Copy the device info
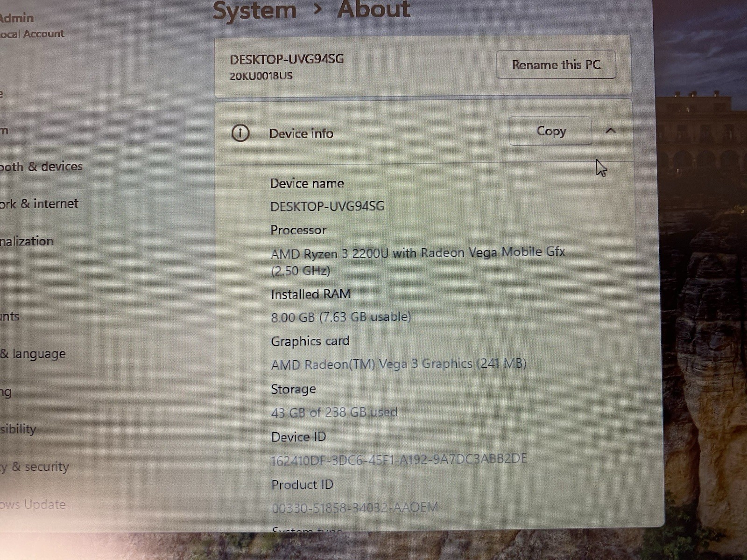The height and width of the screenshot is (560, 747). [x=550, y=131]
